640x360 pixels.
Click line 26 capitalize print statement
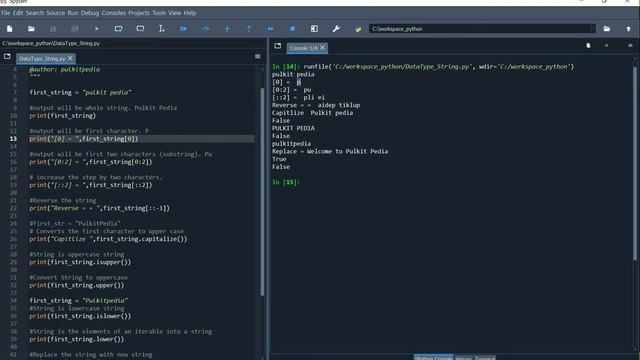tap(108, 239)
